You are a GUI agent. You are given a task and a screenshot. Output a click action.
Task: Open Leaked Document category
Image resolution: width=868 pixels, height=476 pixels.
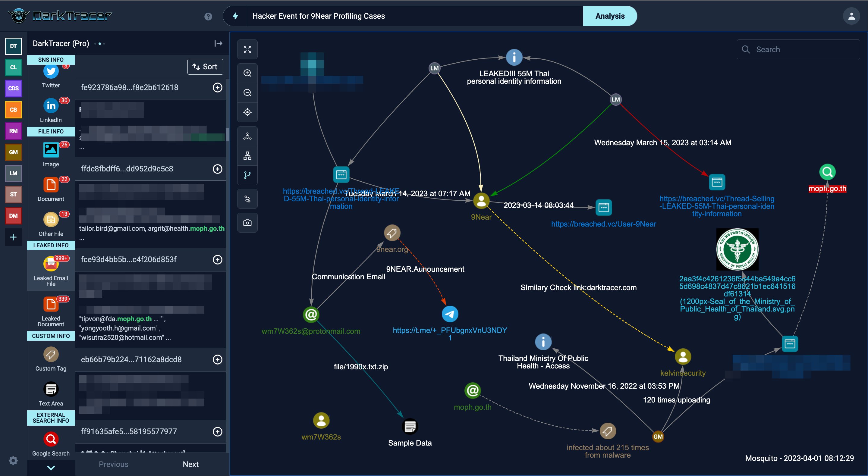51,311
